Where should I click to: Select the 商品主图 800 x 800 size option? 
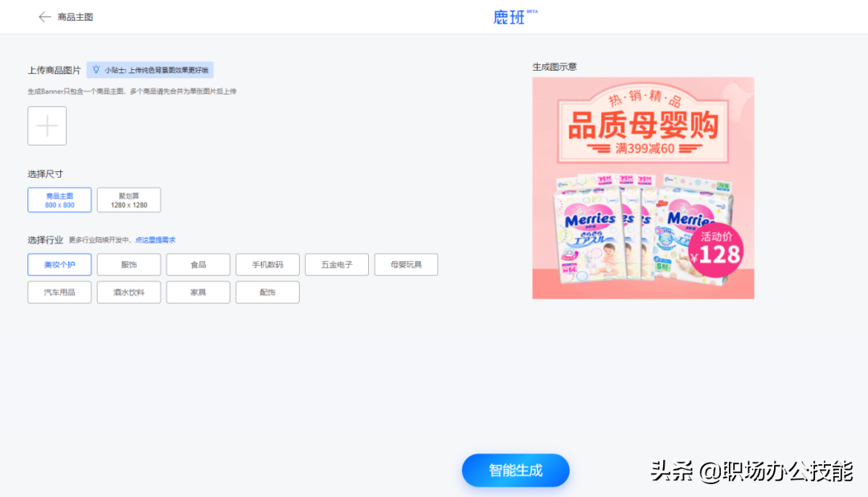[59, 199]
